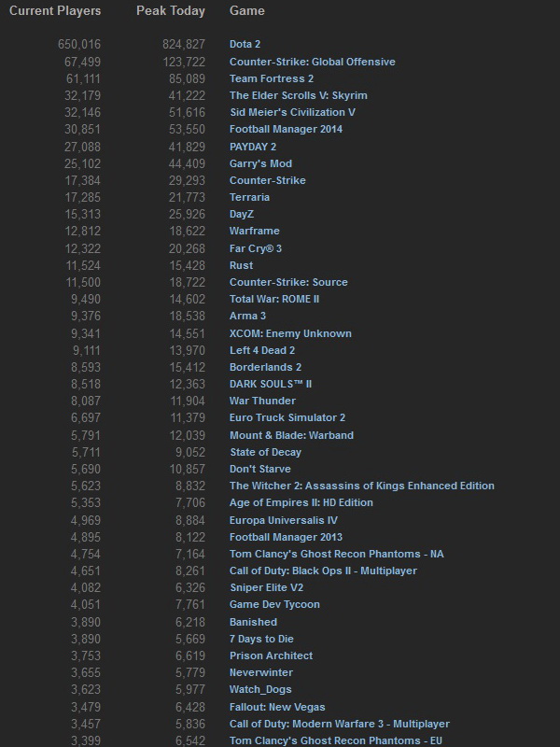Open Europa Universalis IV game page
Image resolution: width=560 pixels, height=747 pixels.
pyautogui.click(x=284, y=519)
